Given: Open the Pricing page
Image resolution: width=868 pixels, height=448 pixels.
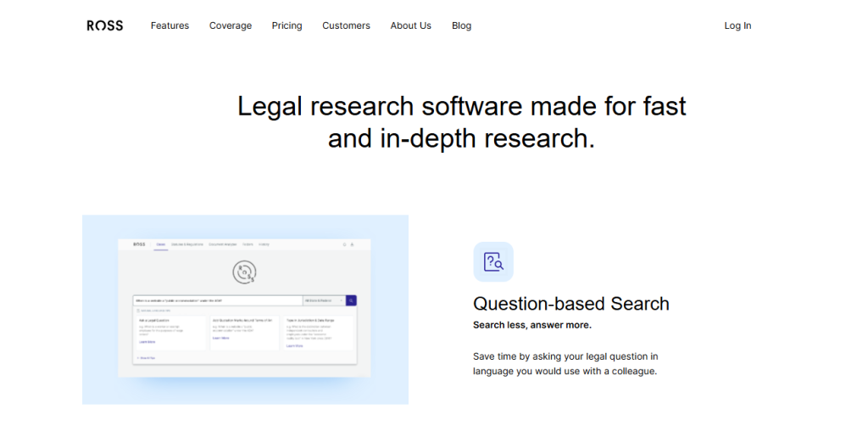Looking at the screenshot, I should pyautogui.click(x=287, y=25).
